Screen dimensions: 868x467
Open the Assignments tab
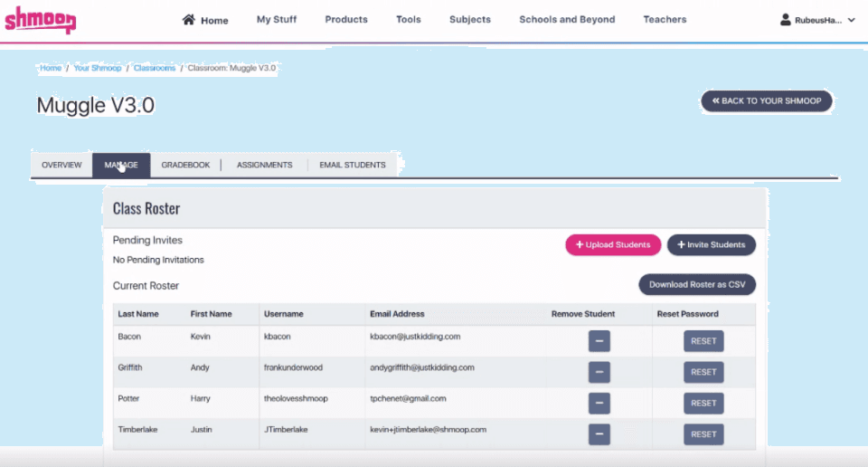pyautogui.click(x=265, y=165)
